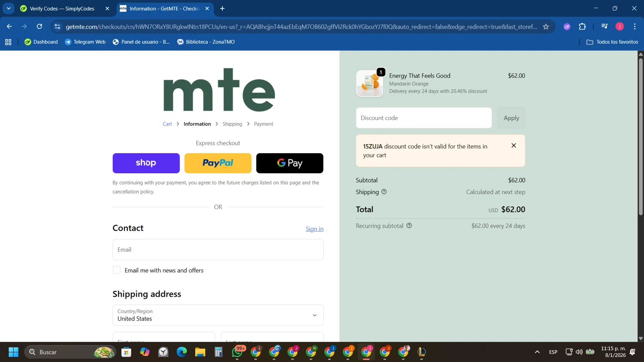Click the Recurring subtotal help icon

point(409,226)
